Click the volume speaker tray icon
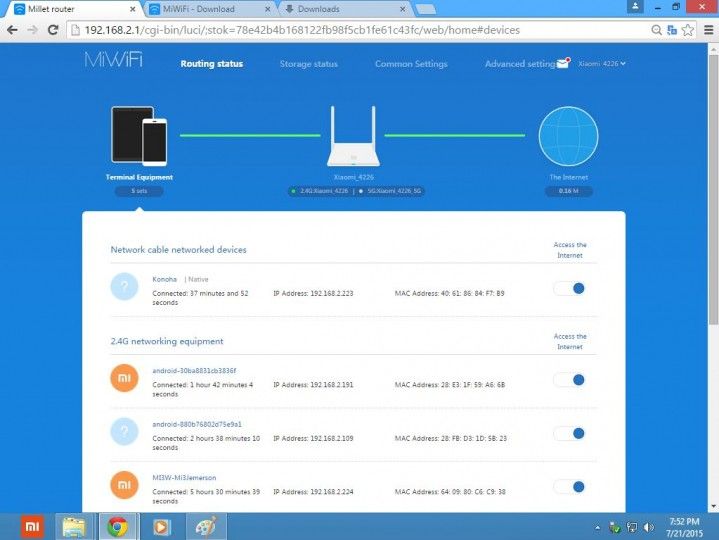The height and width of the screenshot is (540, 719). [x=648, y=527]
